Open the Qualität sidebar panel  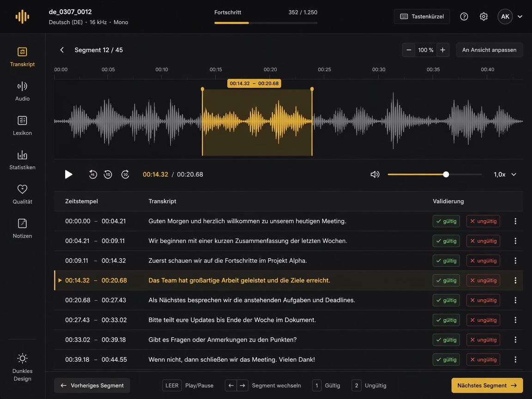[x=22, y=194]
